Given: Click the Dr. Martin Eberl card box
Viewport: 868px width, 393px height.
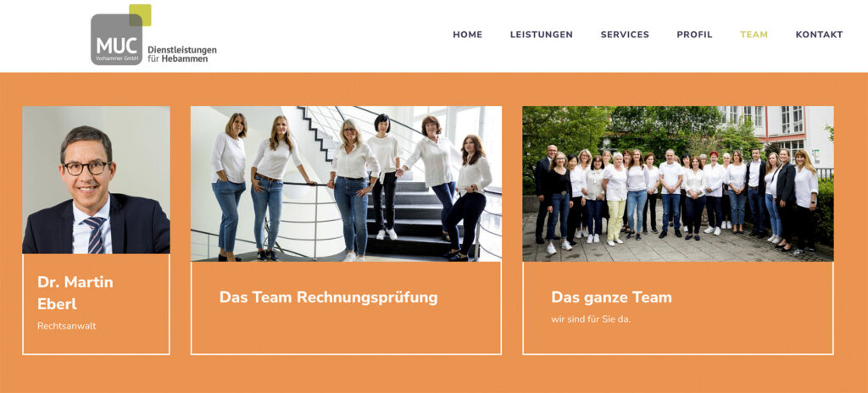Looking at the screenshot, I should click(x=97, y=304).
